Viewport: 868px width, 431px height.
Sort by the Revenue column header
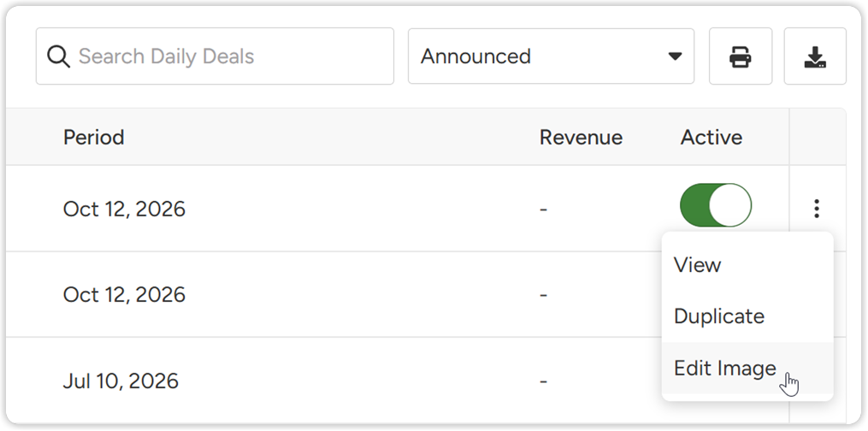click(582, 137)
